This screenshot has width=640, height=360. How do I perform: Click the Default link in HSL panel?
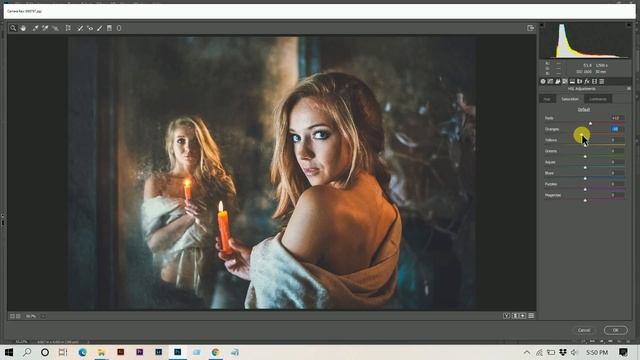[584, 109]
